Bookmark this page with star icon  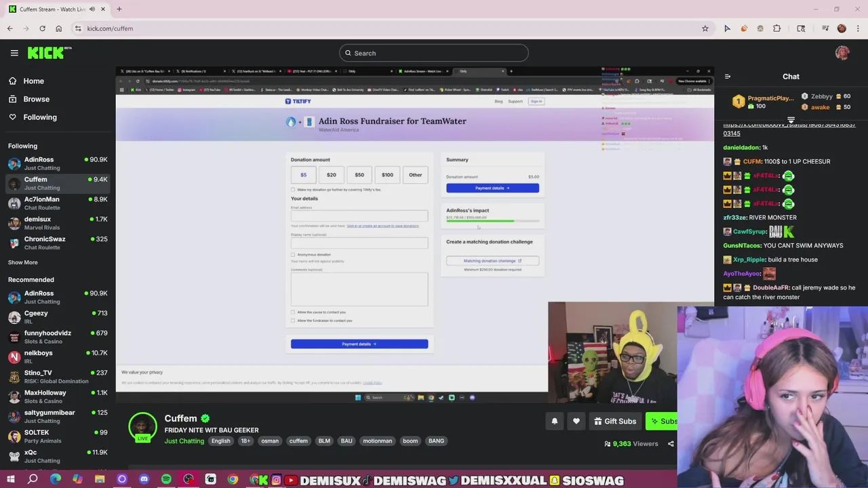coord(705,28)
